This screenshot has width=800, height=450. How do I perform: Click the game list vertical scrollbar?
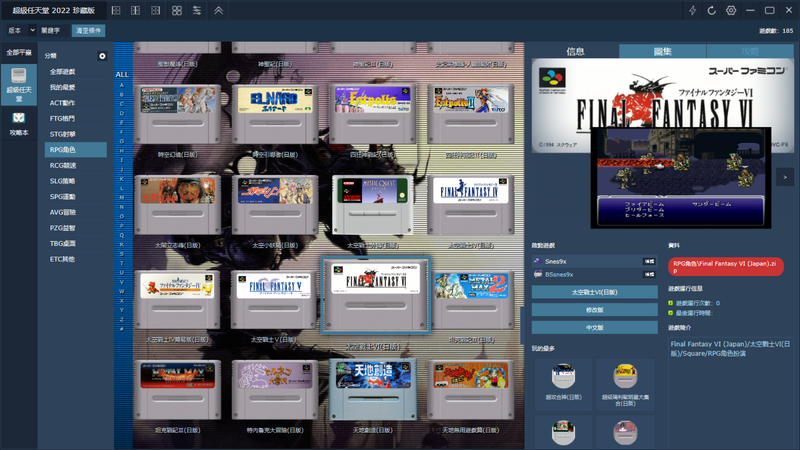522,325
